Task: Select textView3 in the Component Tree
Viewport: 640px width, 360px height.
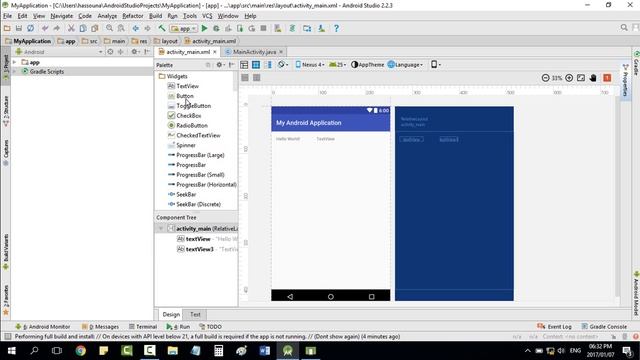Action: point(200,249)
